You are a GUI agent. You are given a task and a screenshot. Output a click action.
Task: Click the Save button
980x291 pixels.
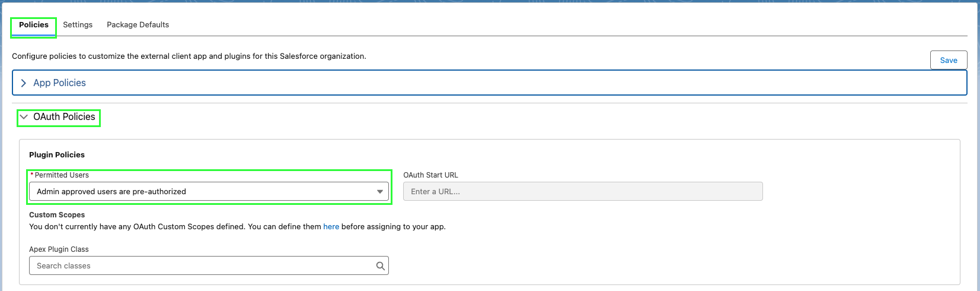pyautogui.click(x=949, y=60)
